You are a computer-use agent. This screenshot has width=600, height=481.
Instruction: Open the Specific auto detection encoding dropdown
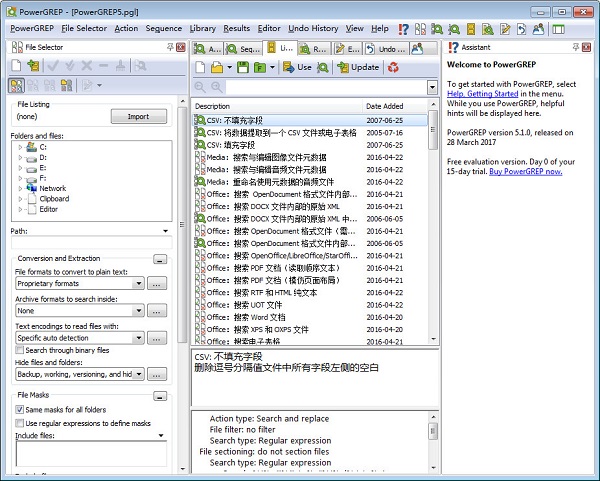138,338
